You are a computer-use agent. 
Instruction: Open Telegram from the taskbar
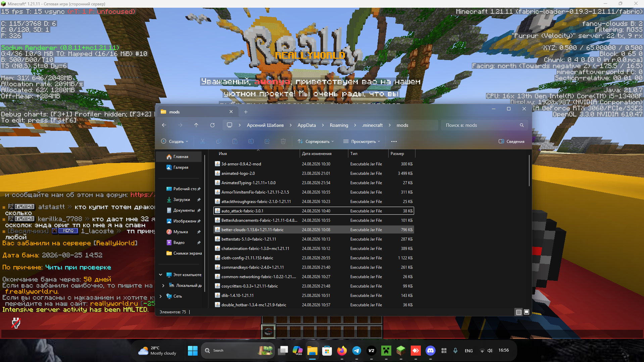tap(357, 351)
